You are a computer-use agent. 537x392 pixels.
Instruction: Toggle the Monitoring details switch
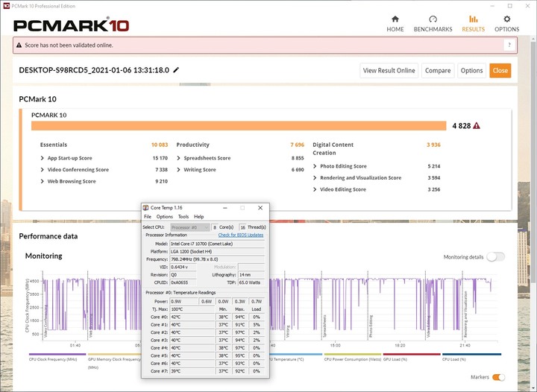click(x=495, y=257)
